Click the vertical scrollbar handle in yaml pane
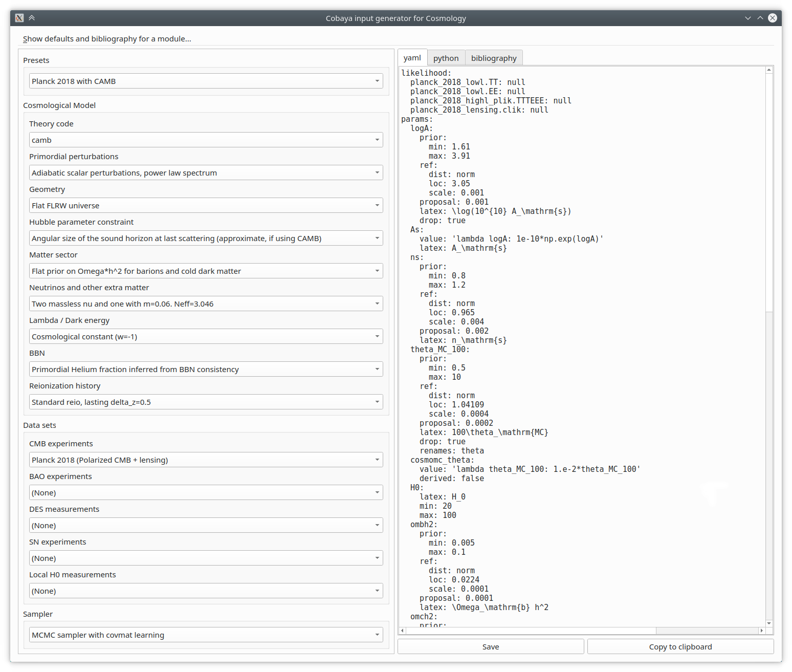792x672 pixels. coord(769,192)
